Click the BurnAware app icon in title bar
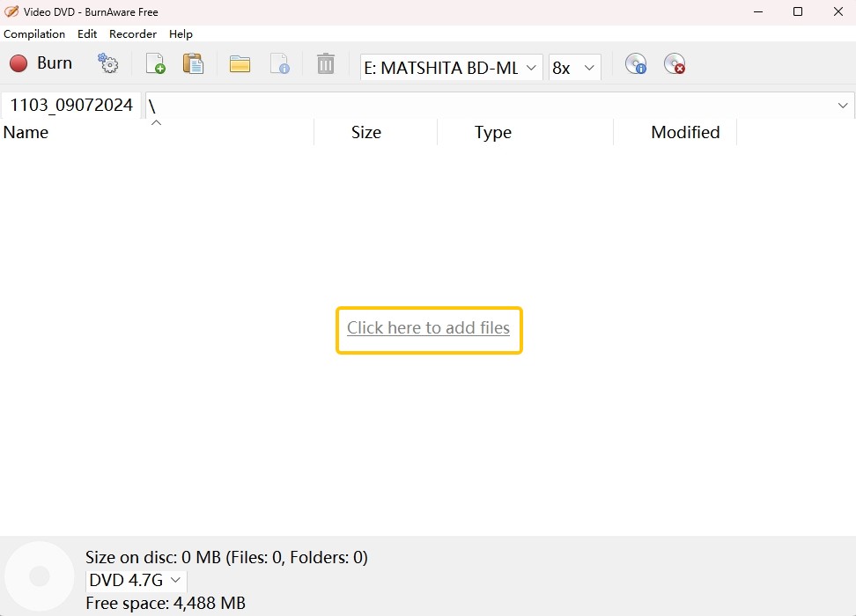This screenshot has height=616, width=856. (11, 11)
